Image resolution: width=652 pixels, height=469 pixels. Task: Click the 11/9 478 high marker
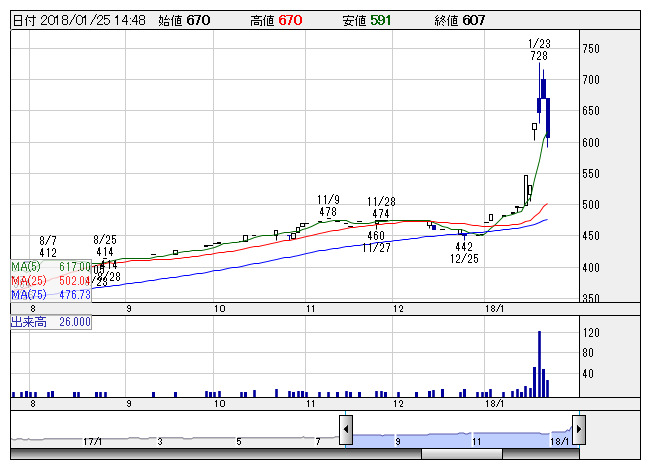pos(328,206)
